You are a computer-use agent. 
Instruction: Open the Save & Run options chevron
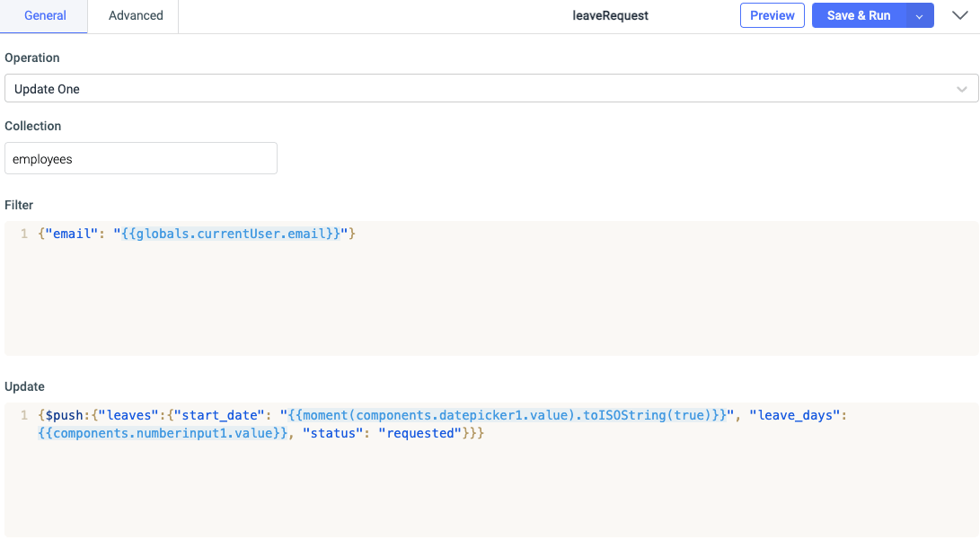(918, 15)
